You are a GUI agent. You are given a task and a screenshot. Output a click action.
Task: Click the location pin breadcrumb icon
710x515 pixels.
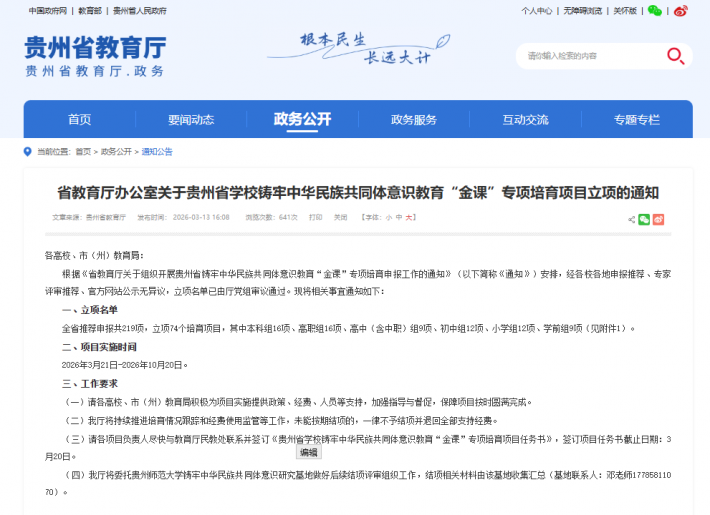coord(28,152)
